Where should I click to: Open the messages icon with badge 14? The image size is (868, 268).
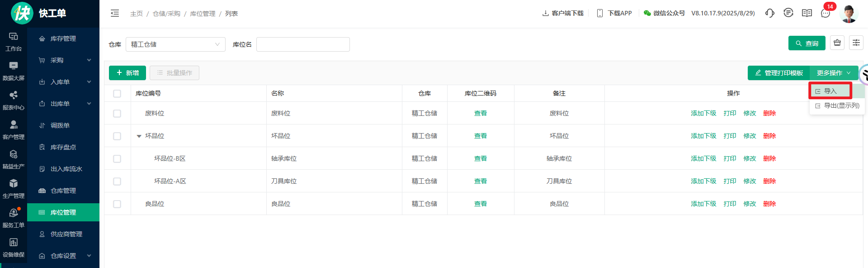coord(826,13)
